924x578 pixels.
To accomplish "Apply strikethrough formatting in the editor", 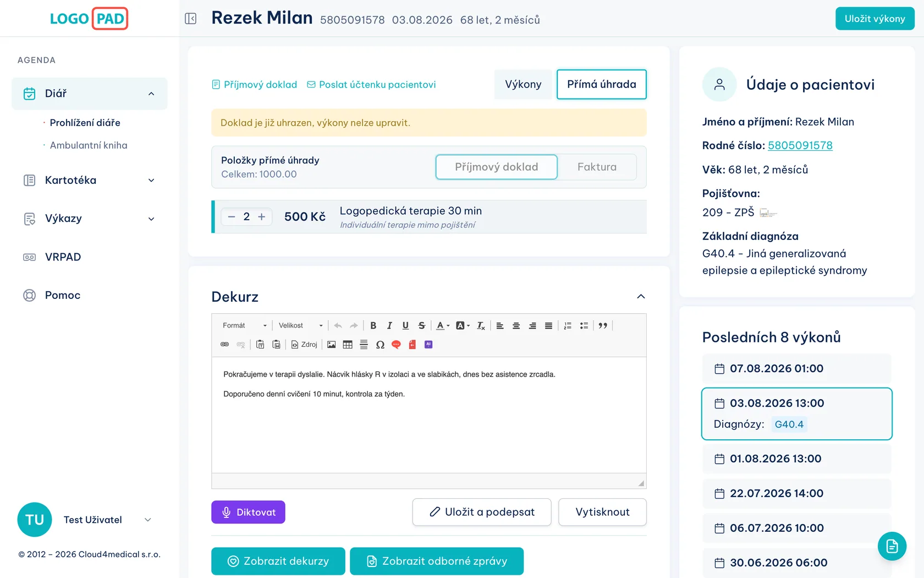I will click(422, 325).
